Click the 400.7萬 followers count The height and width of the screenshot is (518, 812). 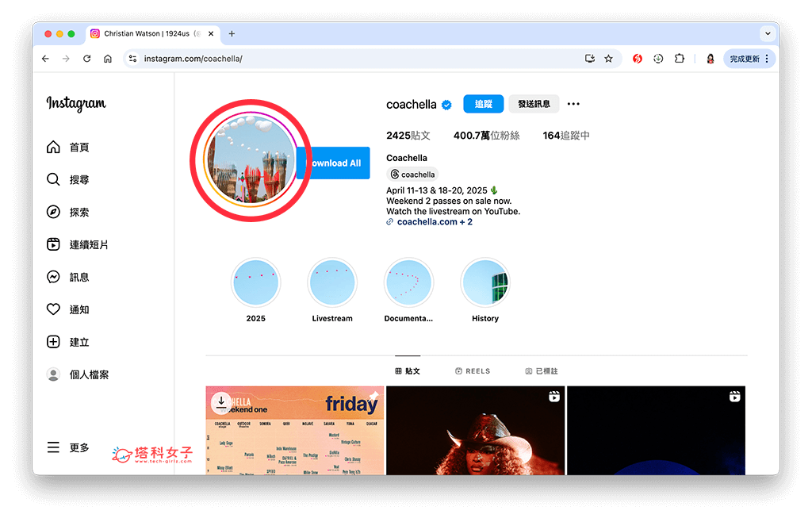pyautogui.click(x=486, y=135)
